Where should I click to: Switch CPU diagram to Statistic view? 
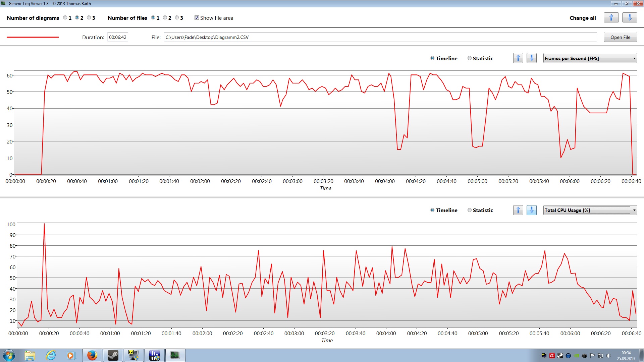click(x=470, y=210)
